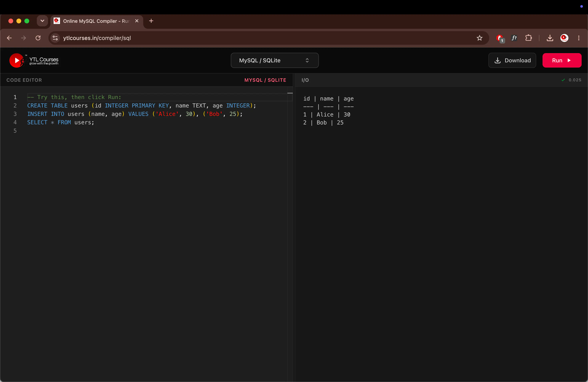Click the YTL Courses logo
The height and width of the screenshot is (382, 588).
34,61
